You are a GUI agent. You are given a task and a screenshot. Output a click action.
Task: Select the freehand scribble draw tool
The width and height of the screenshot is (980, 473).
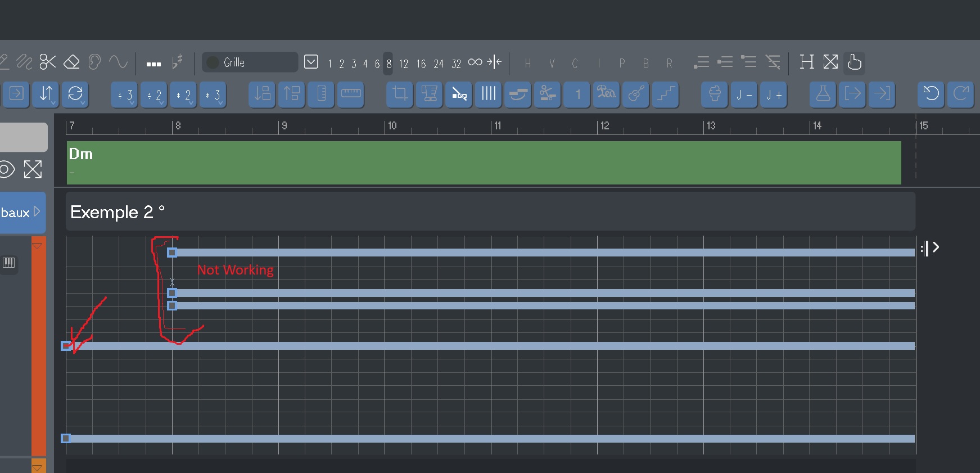click(24, 62)
